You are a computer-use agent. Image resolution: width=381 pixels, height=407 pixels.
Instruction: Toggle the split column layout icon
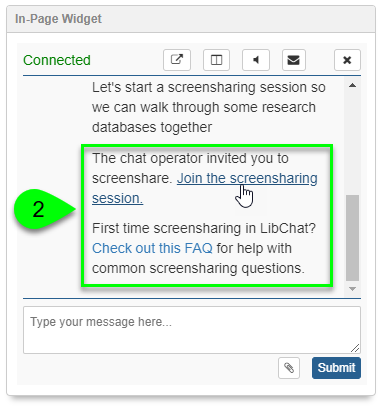point(216,60)
